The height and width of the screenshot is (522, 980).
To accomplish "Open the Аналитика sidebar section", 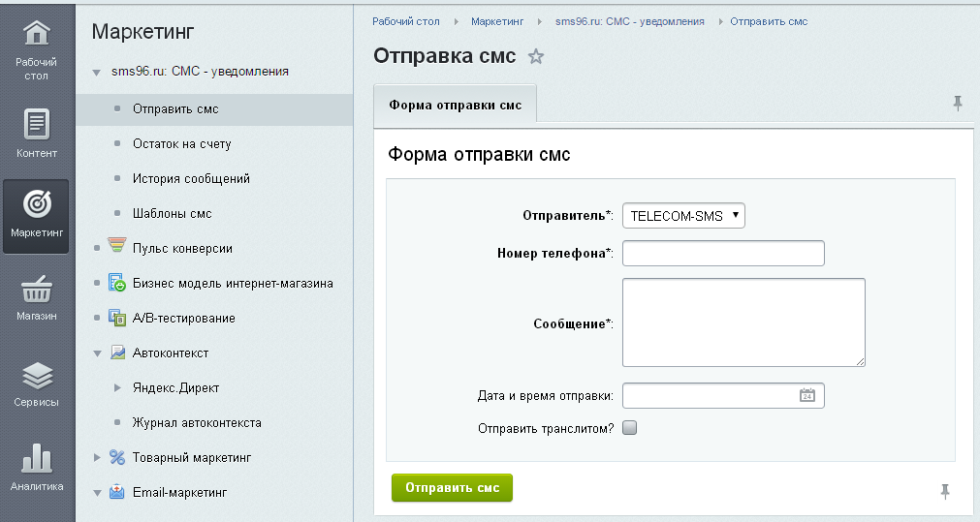I will click(36, 467).
